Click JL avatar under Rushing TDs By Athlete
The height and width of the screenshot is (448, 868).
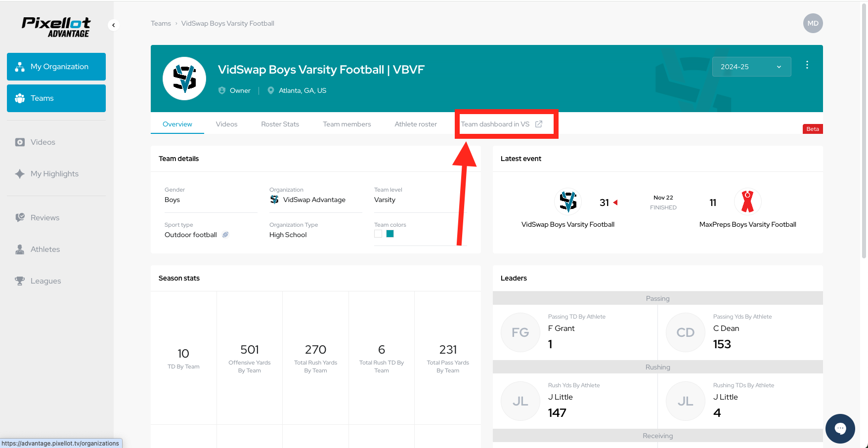coord(686,401)
